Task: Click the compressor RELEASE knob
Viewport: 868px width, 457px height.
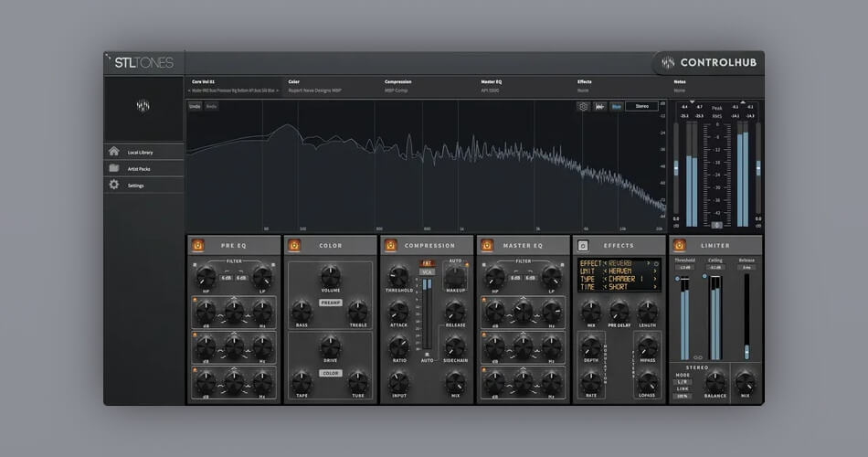Action: tap(455, 311)
